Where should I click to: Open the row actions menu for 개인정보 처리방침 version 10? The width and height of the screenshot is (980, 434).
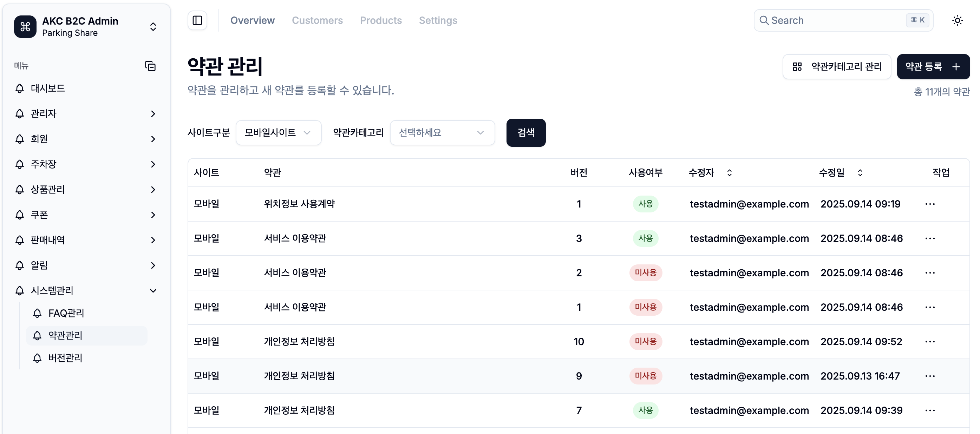click(930, 342)
